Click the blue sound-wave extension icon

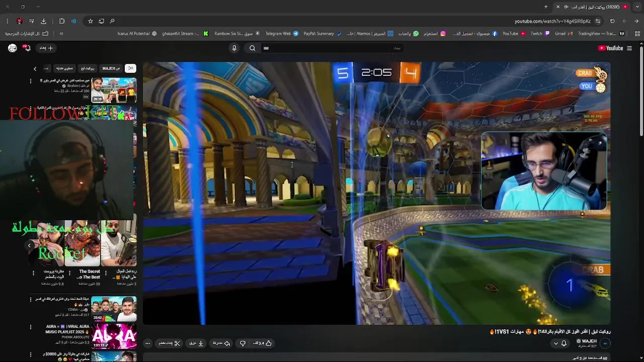click(x=73, y=21)
